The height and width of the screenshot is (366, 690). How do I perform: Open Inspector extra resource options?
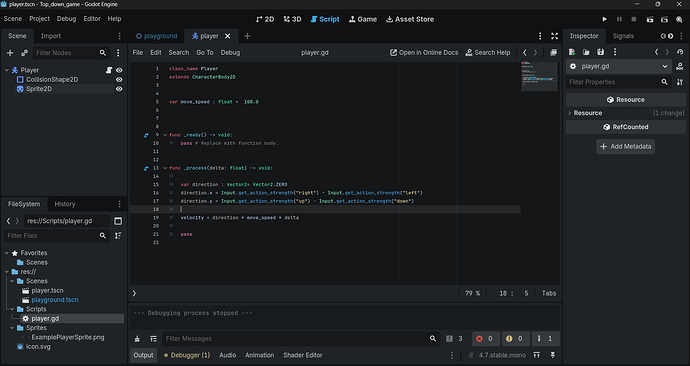615,52
